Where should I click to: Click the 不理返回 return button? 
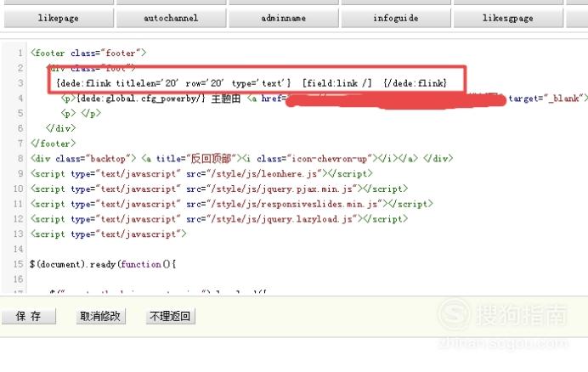click(x=170, y=316)
